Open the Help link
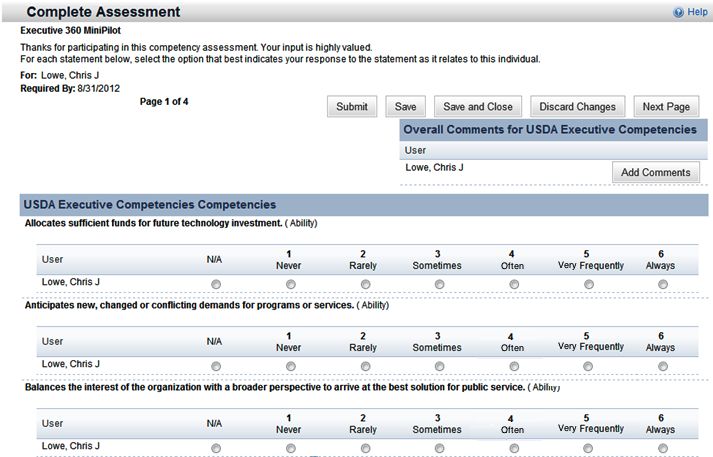 [x=697, y=12]
